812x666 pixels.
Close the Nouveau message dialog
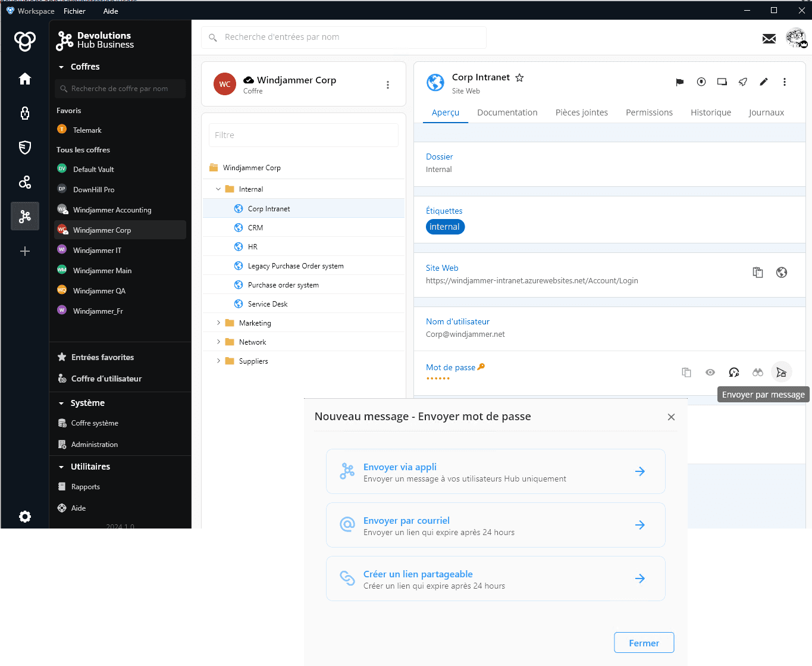point(671,417)
